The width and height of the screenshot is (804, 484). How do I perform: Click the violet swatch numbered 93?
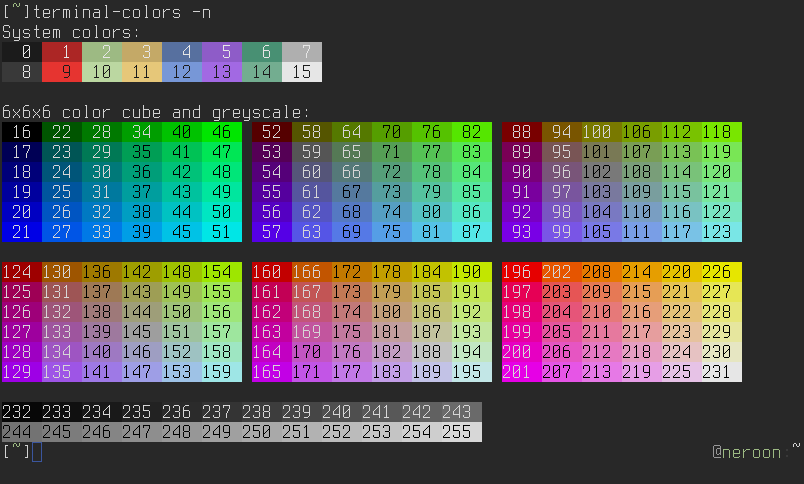(522, 232)
